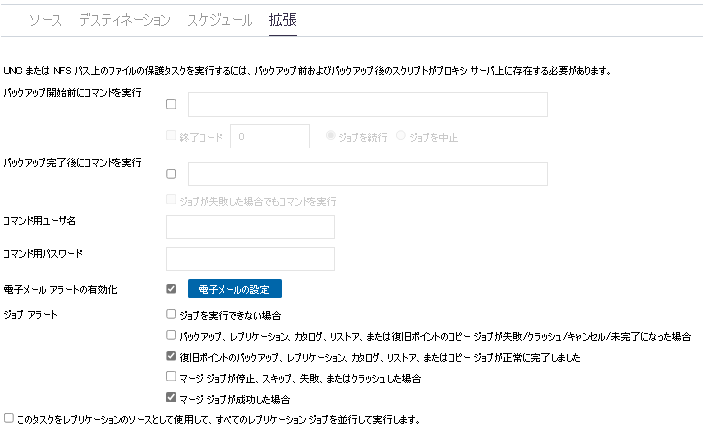Image resolution: width=703 pixels, height=444 pixels.
Task: Select the スケジュール tab
Action: [x=220, y=20]
